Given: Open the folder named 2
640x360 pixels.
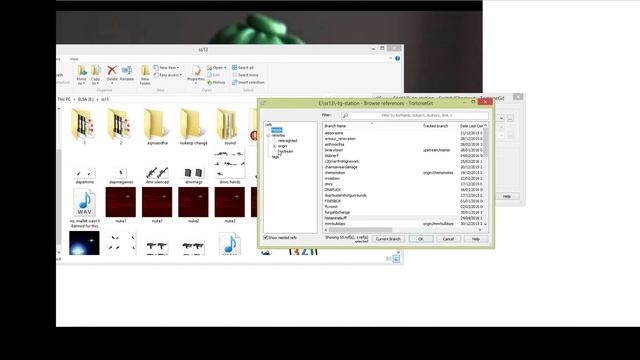Looking at the screenshot, I should 120,127.
